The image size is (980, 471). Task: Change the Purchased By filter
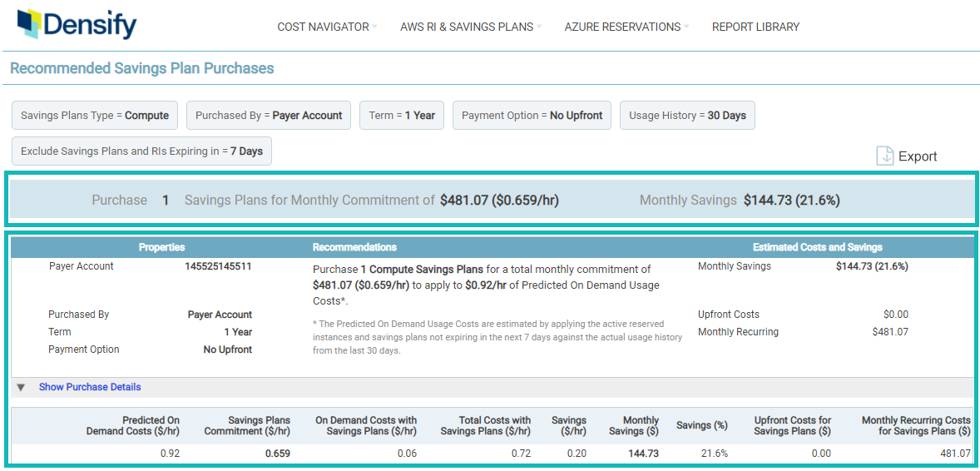[x=269, y=116]
